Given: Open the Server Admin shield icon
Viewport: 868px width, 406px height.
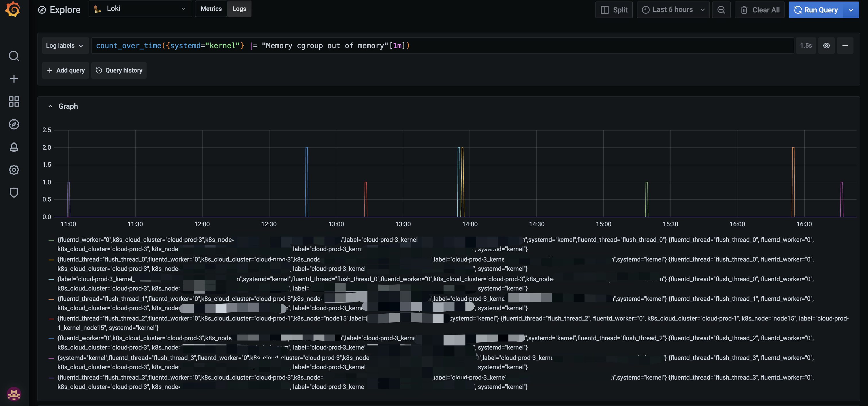Looking at the screenshot, I should point(14,193).
